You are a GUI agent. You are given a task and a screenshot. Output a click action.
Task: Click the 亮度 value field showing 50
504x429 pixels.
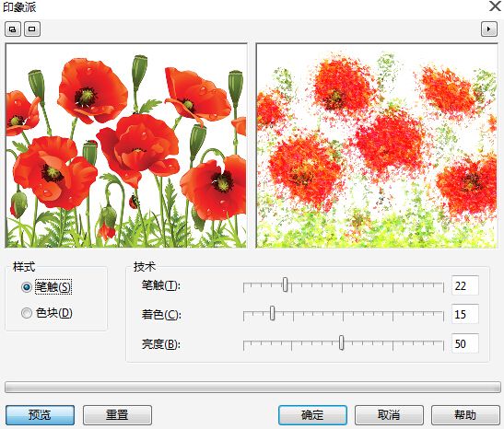click(464, 343)
